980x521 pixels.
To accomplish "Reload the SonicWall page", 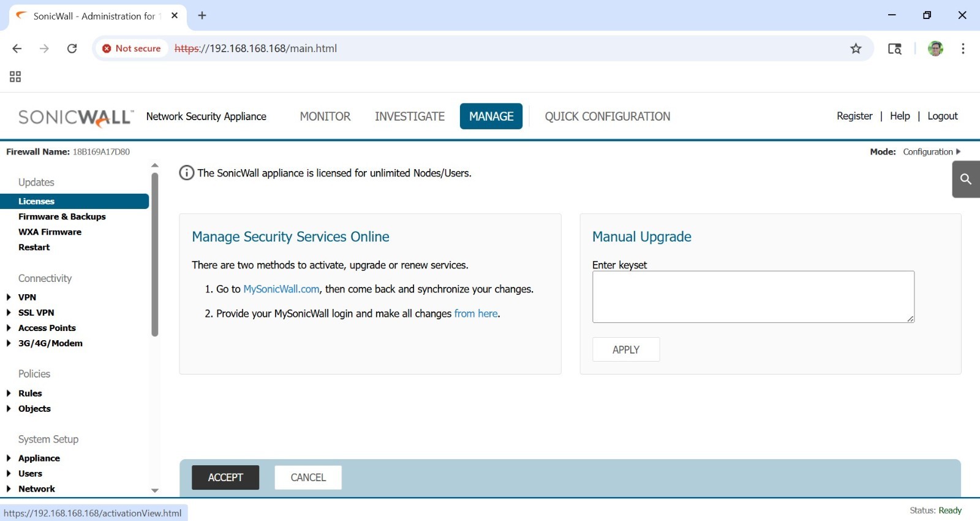I will pyautogui.click(x=72, y=48).
